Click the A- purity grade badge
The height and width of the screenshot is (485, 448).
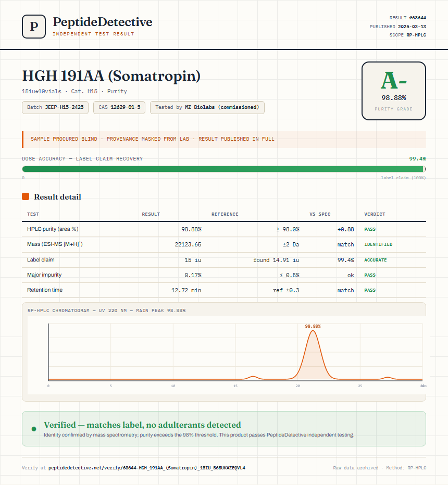point(393,91)
